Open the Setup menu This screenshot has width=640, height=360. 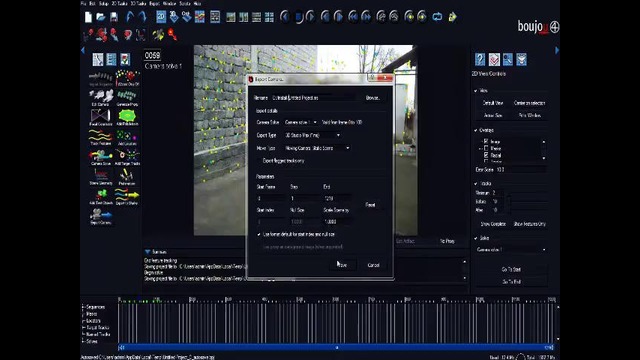tap(104, 3)
